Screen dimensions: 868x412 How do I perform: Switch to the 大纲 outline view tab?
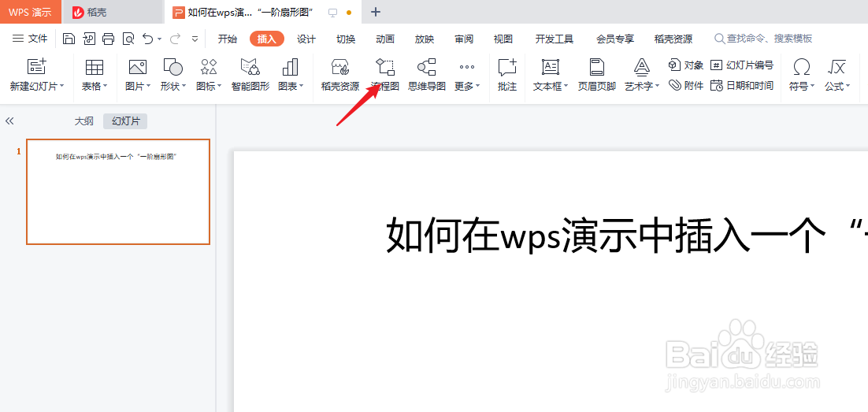[84, 121]
